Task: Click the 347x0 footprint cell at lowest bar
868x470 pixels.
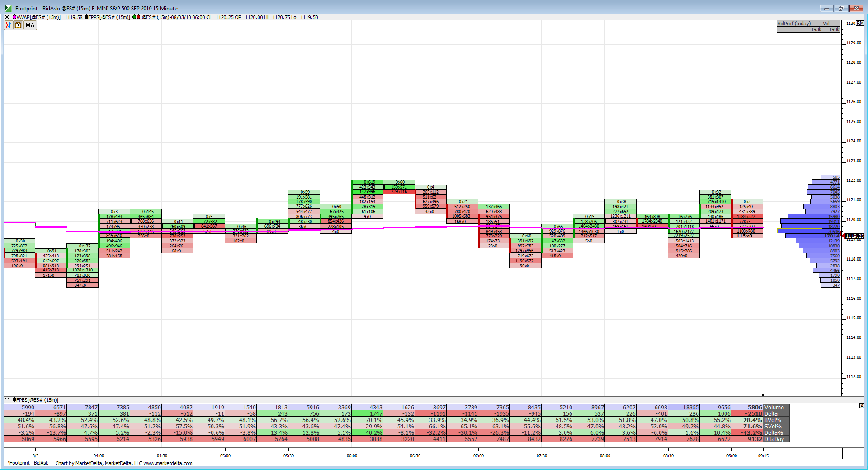Action: click(83, 285)
